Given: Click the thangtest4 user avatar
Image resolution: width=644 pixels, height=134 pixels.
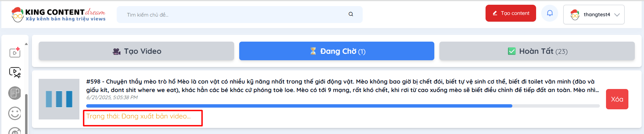Looking at the screenshot, I should coord(575,15).
